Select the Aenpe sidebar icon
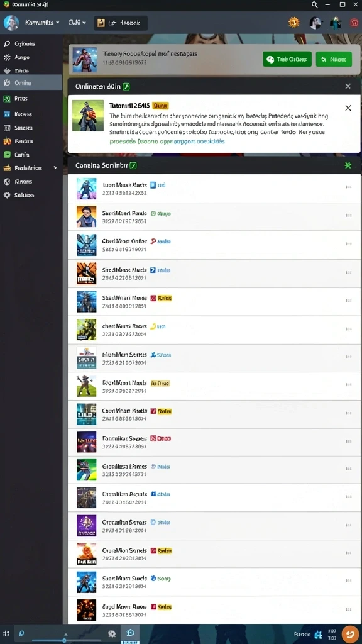The image size is (362, 644). coord(7,57)
